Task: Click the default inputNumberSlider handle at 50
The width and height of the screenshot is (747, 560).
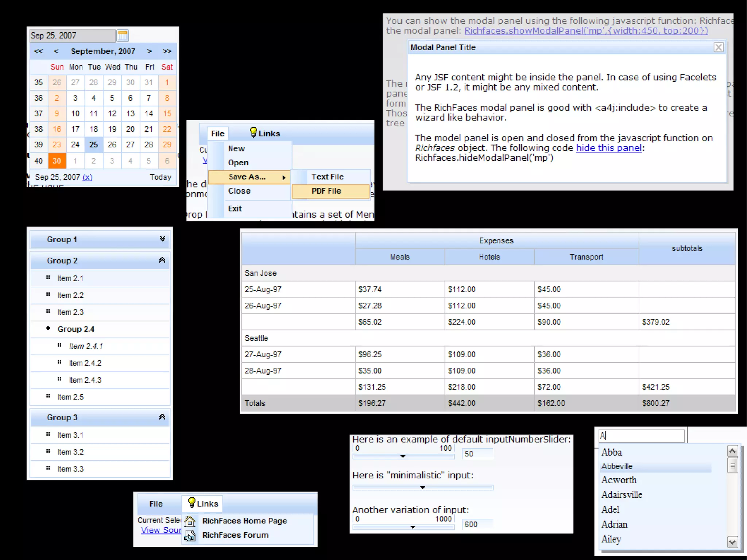Action: (x=403, y=456)
